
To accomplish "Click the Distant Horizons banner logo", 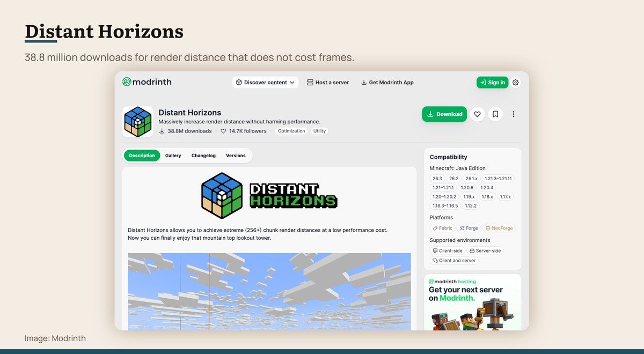I will coord(269,195).
